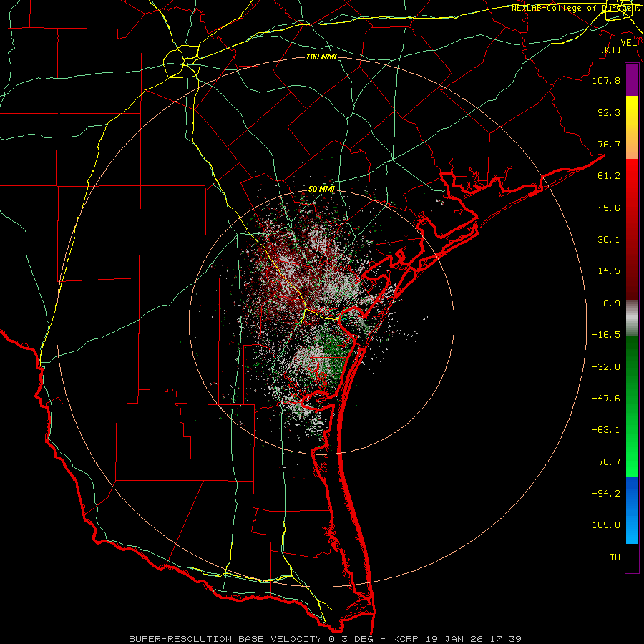
Task: Click the -94.2 velocity scale value
Action: pos(606,494)
